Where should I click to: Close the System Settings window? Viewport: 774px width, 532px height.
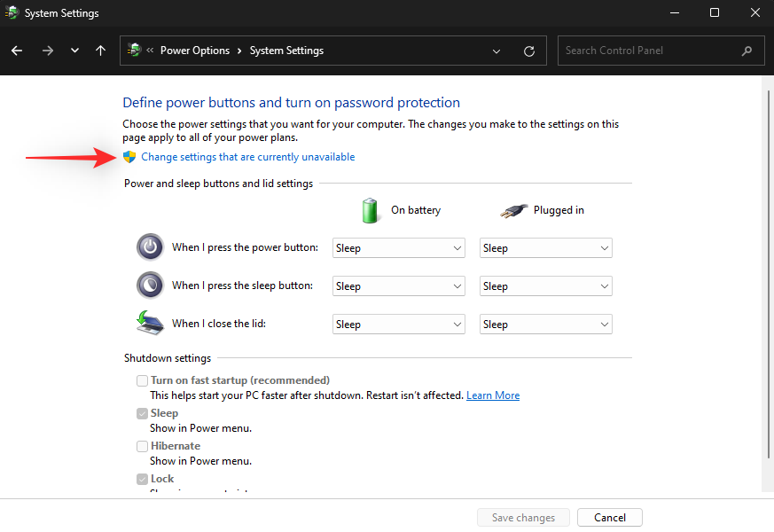754,12
